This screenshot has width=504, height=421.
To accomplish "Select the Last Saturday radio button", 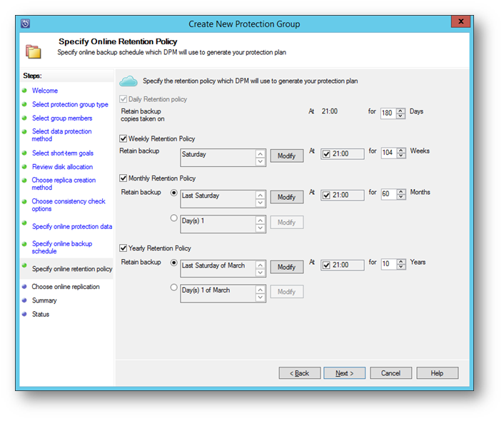I will [174, 193].
